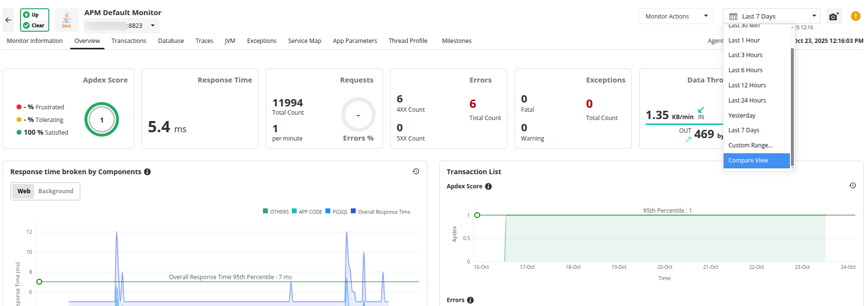Select the Background toggle button
Screen dimensions: 868x306
56,191
